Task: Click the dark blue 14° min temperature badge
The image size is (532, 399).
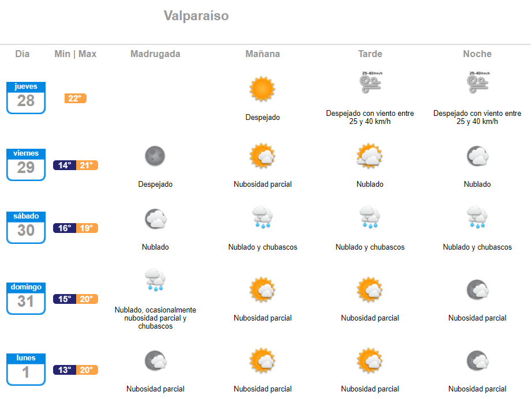Action: pos(65,165)
